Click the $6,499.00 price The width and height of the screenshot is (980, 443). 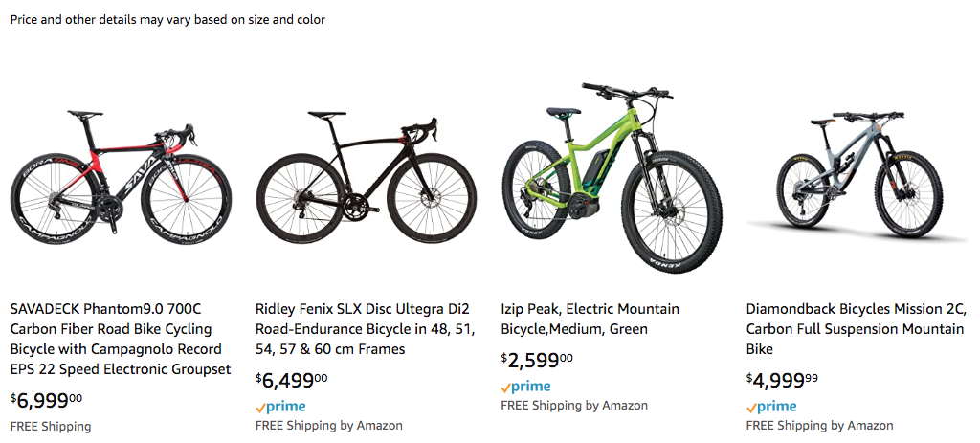pyautogui.click(x=291, y=380)
